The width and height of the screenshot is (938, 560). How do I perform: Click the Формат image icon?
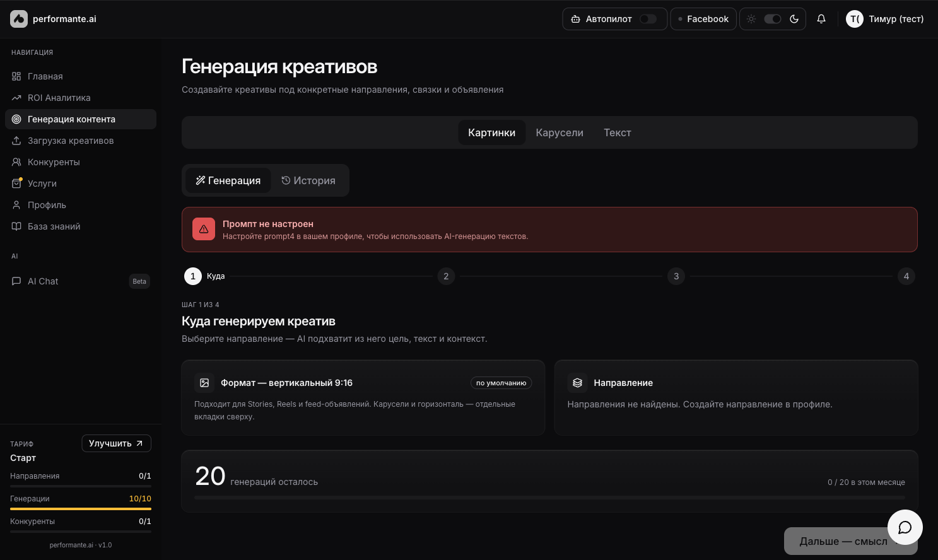tap(204, 383)
